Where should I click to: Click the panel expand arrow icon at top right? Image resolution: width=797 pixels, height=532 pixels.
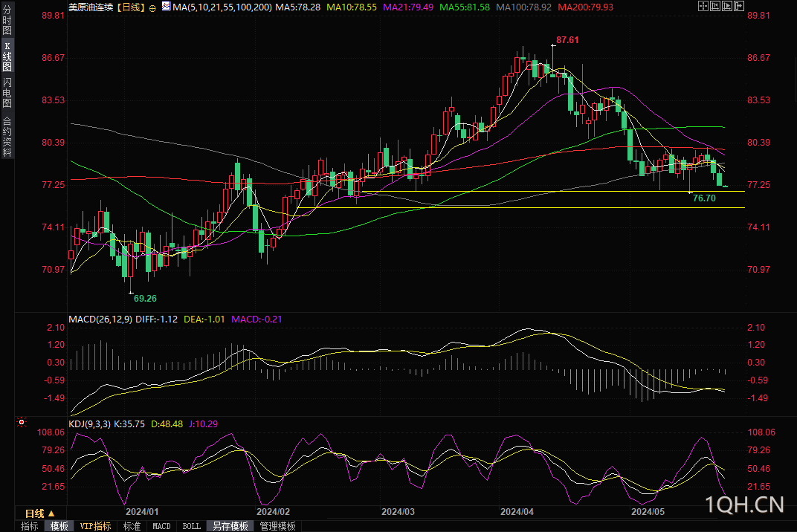click(739, 6)
